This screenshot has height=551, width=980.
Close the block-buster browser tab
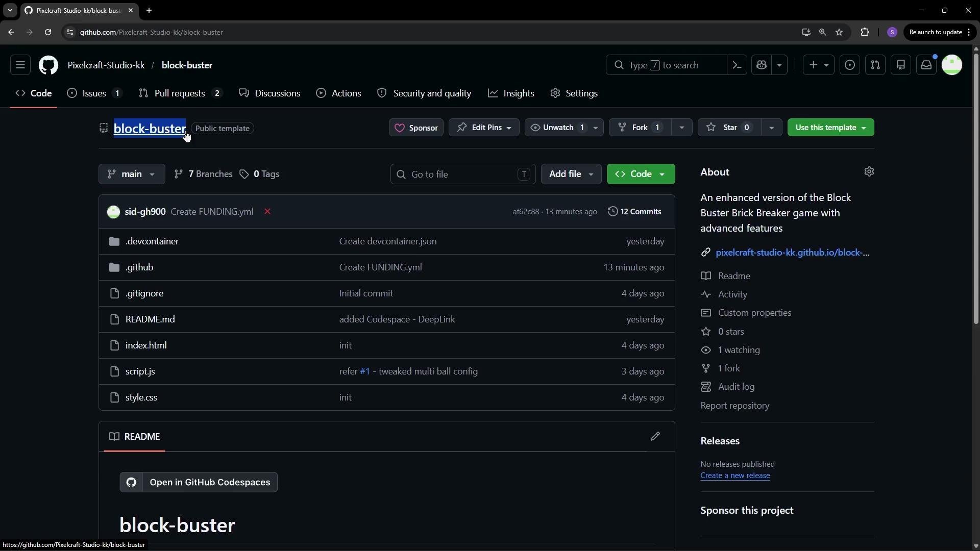click(131, 10)
